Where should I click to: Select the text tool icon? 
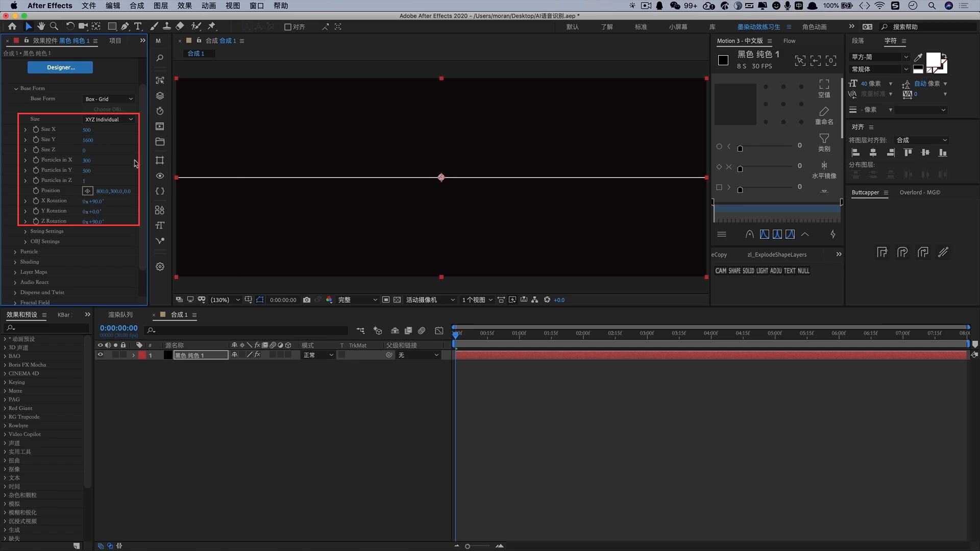(x=139, y=26)
